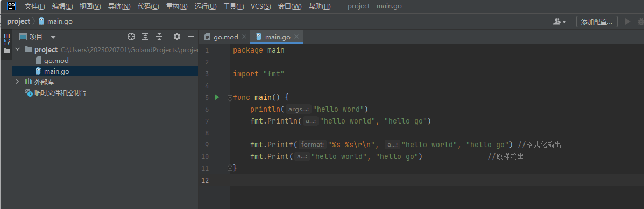Screen dimensions: 644x209
Task: Hide the project panel with minus icon
Action: (x=190, y=37)
